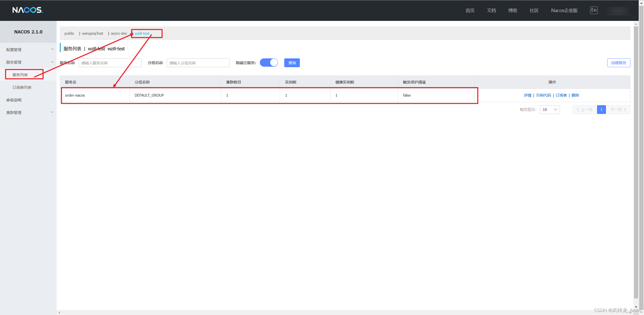Expand the 集群管理 menu
644x315 pixels.
click(28, 112)
